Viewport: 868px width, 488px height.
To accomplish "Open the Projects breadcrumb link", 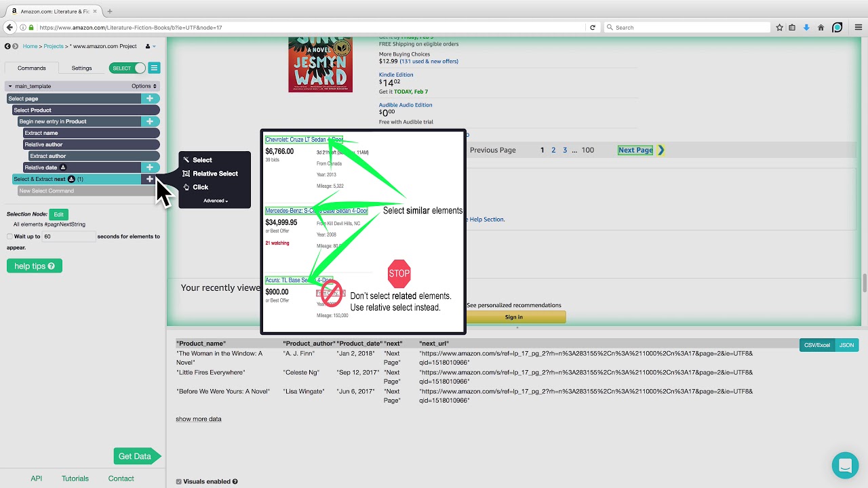I will [x=54, y=46].
